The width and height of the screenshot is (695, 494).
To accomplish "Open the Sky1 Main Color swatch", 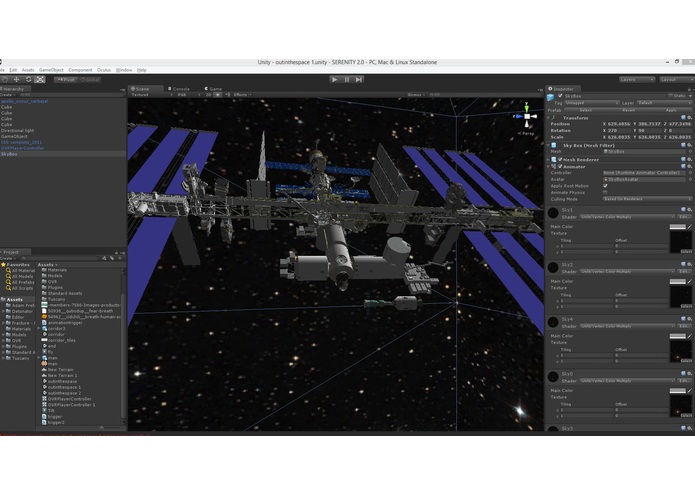I will tap(677, 226).
